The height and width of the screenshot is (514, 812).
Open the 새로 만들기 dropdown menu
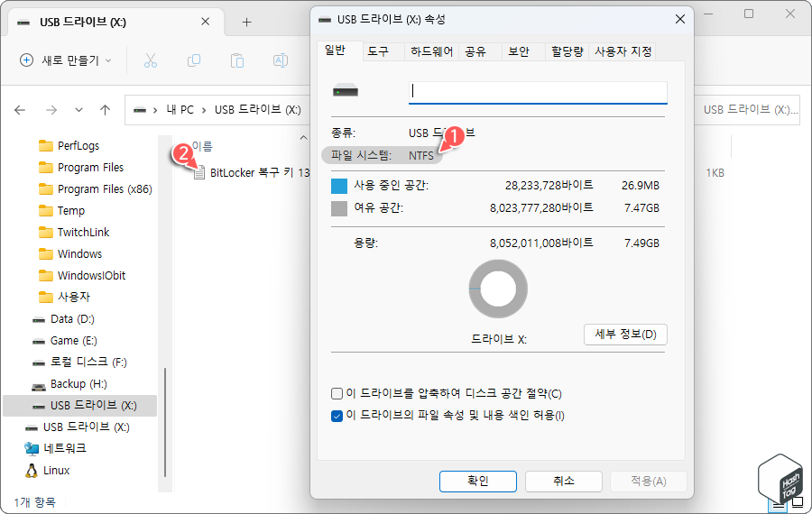(x=66, y=60)
